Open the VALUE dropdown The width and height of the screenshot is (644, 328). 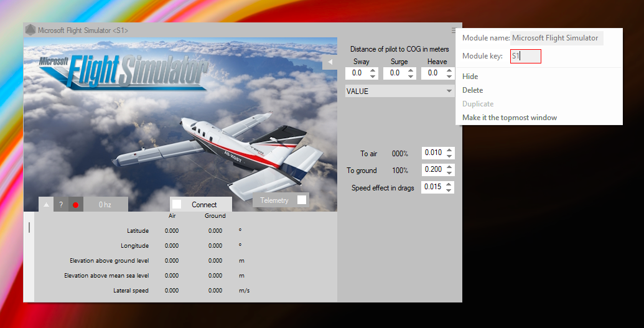coord(399,91)
